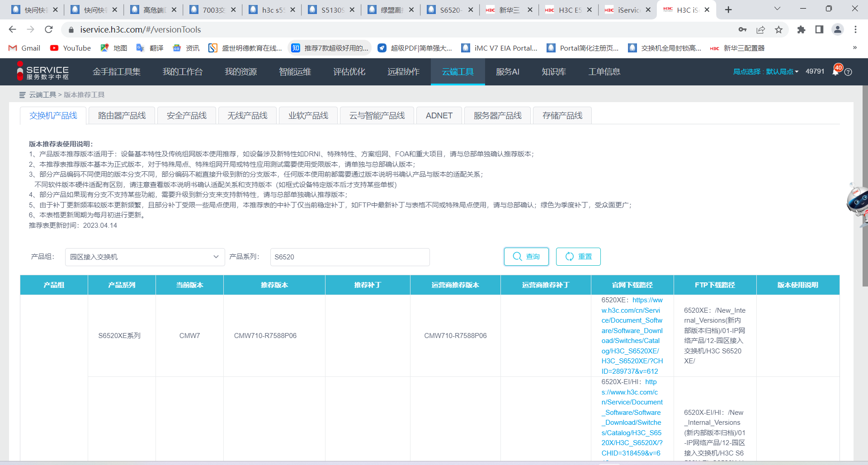Click the notification bell icon
The image size is (868, 465).
point(835,72)
